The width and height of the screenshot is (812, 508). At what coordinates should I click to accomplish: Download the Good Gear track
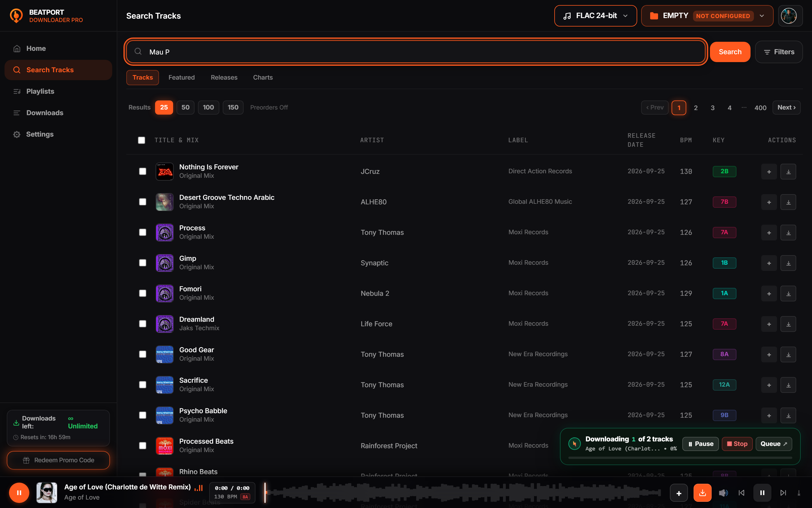point(788,354)
